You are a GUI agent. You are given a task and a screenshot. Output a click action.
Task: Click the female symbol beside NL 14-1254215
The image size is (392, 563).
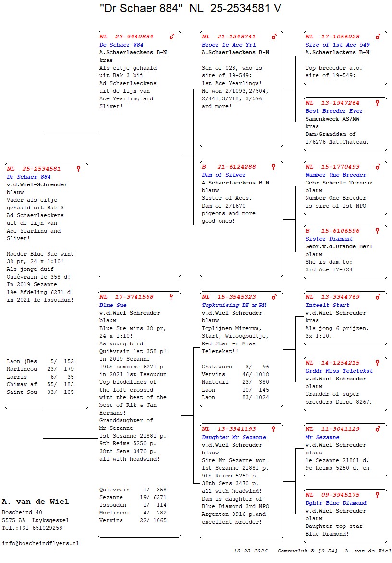(x=378, y=363)
